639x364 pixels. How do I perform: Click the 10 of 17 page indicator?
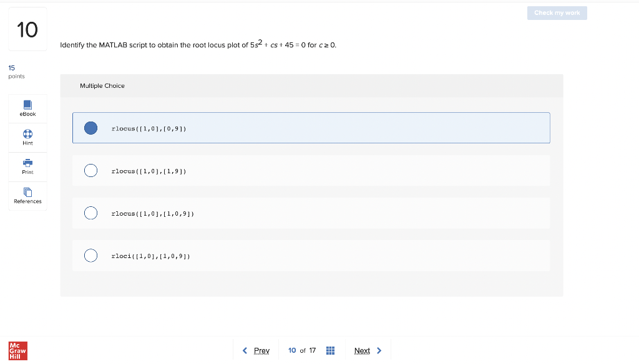point(303,350)
